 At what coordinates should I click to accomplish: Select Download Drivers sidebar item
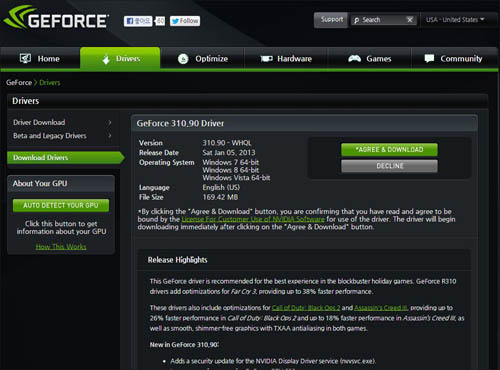65,157
